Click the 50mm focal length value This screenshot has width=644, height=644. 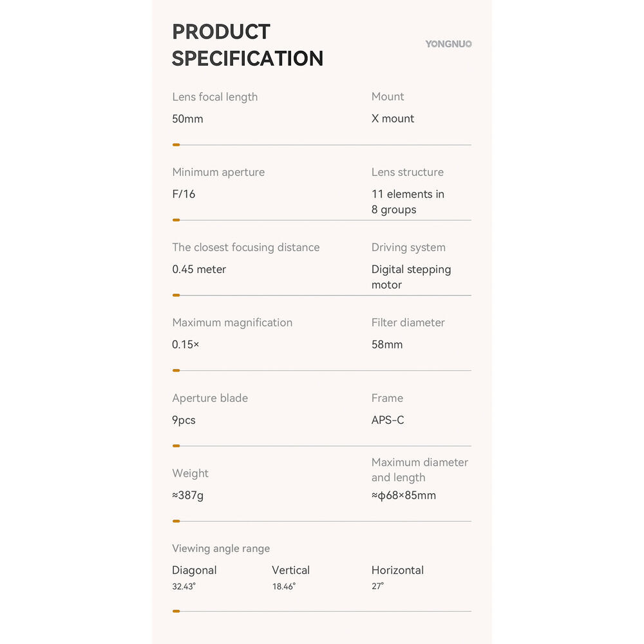[187, 119]
